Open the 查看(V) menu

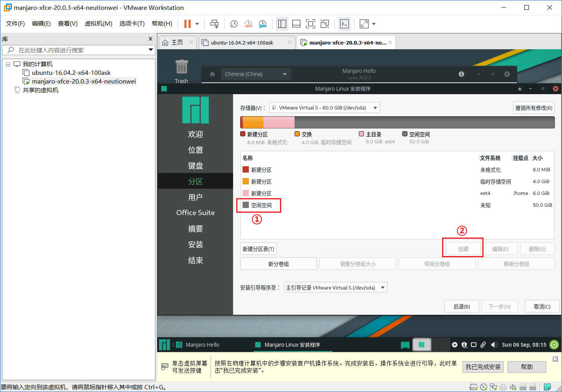tap(68, 24)
